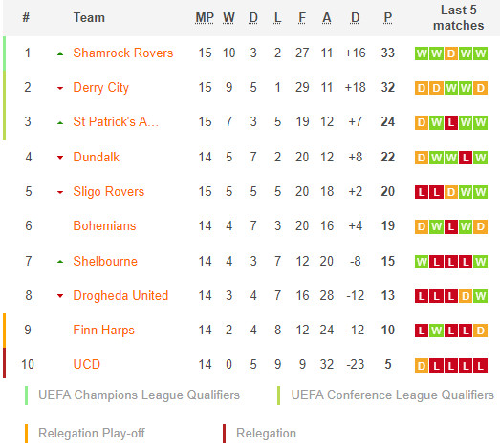Click the F goals-for column header
The image size is (500, 448).
pyautogui.click(x=302, y=18)
